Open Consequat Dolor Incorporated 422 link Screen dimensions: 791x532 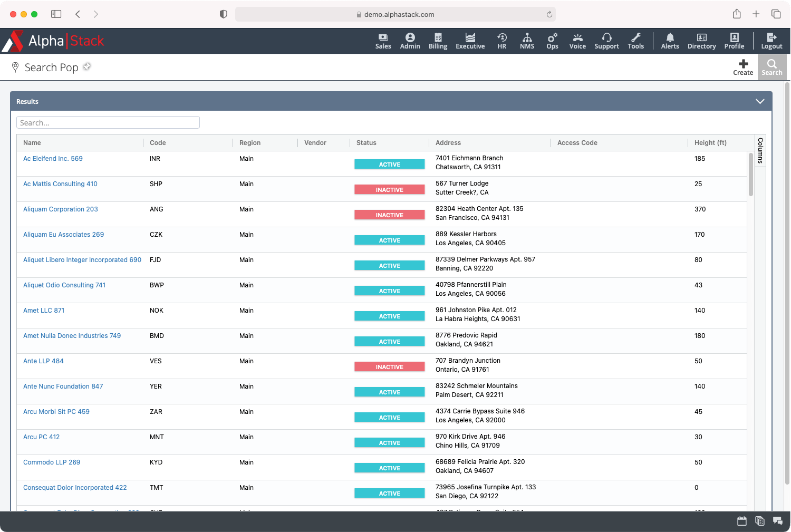point(75,488)
